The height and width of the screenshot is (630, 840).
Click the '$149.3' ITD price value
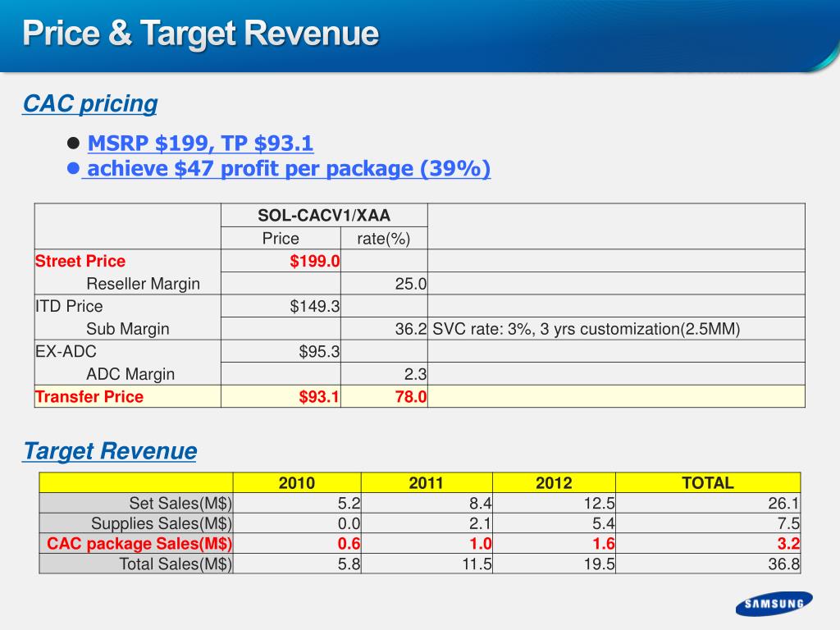click(x=314, y=306)
